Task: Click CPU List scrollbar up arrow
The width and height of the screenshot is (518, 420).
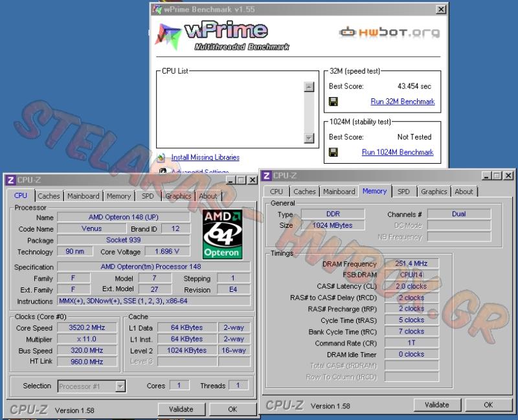Action: coord(309,87)
